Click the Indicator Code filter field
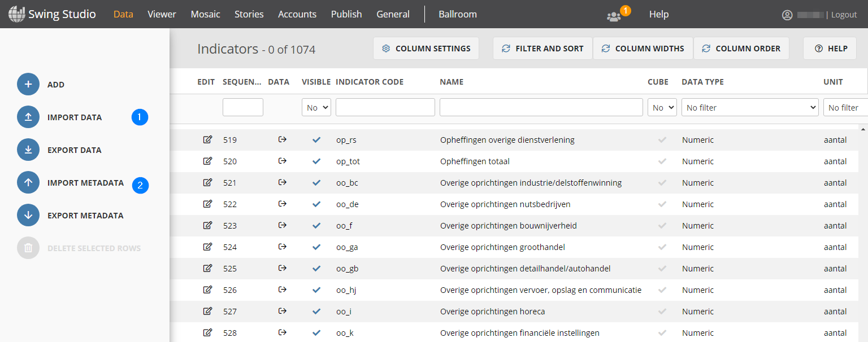868x342 pixels. pos(385,107)
